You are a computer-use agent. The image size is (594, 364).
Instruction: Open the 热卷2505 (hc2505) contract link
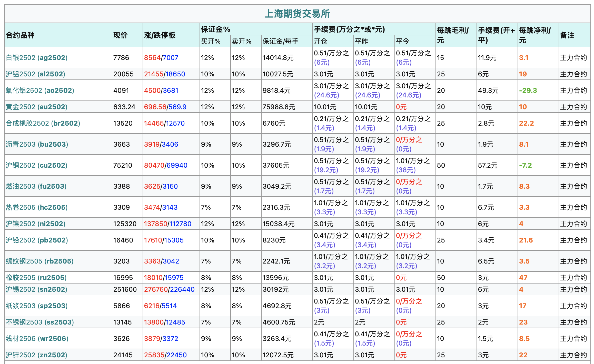point(37,207)
